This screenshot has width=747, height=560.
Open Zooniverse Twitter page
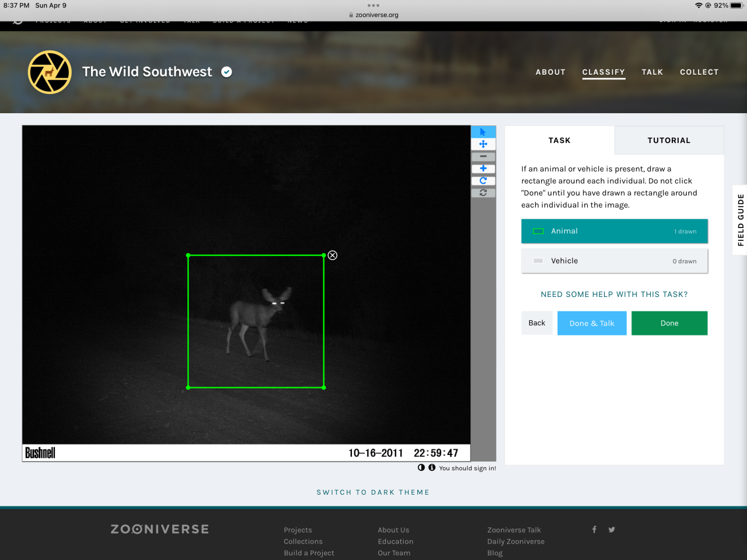point(612,530)
